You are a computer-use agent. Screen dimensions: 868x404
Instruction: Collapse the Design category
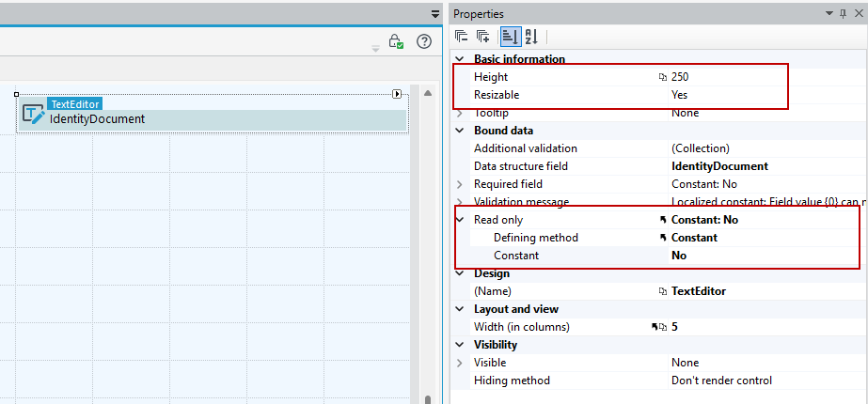tap(459, 273)
